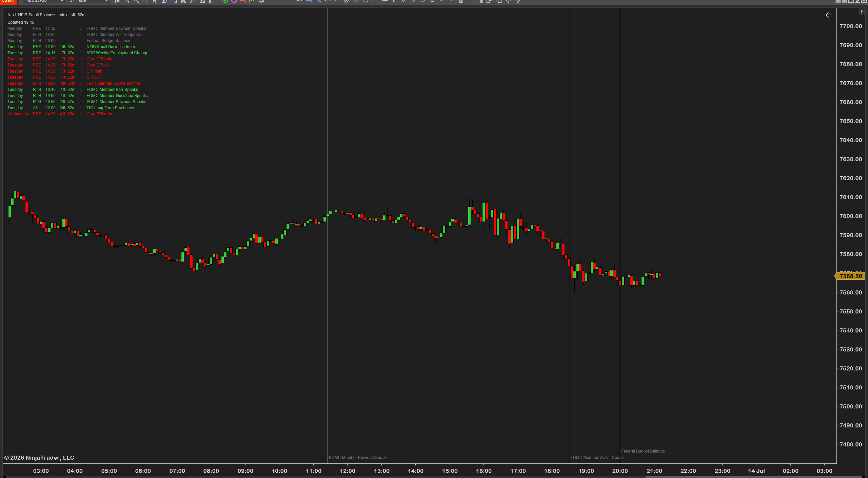Click the 14 Jul date axis label
Image resolution: width=868 pixels, height=478 pixels.
point(756,471)
